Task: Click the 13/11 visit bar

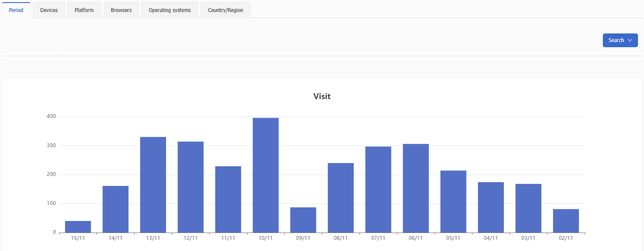Action: (153, 184)
